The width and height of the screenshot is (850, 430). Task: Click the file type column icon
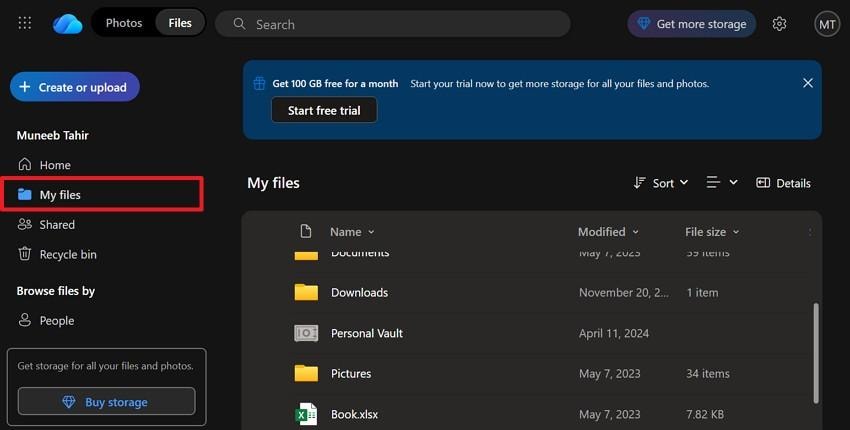click(x=306, y=232)
